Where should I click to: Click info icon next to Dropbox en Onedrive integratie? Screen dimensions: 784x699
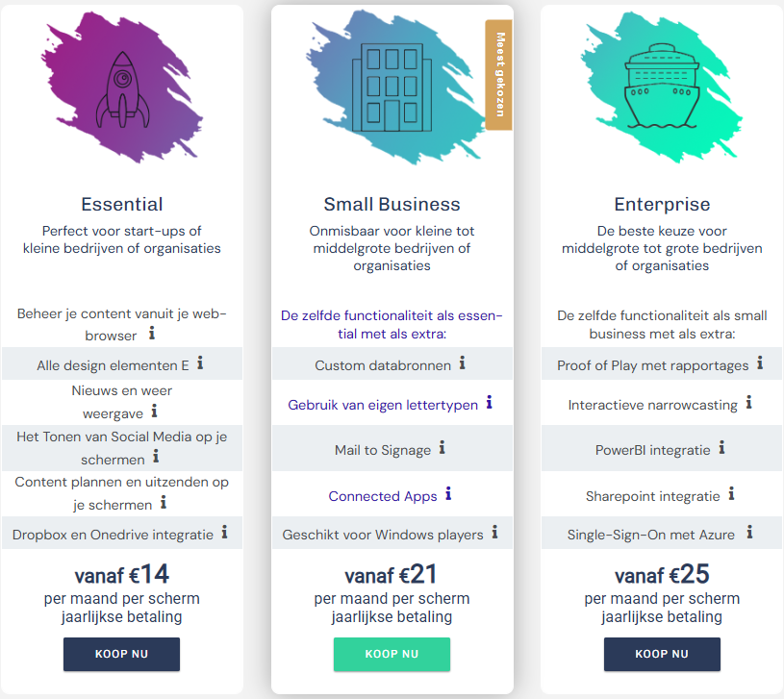click(224, 531)
